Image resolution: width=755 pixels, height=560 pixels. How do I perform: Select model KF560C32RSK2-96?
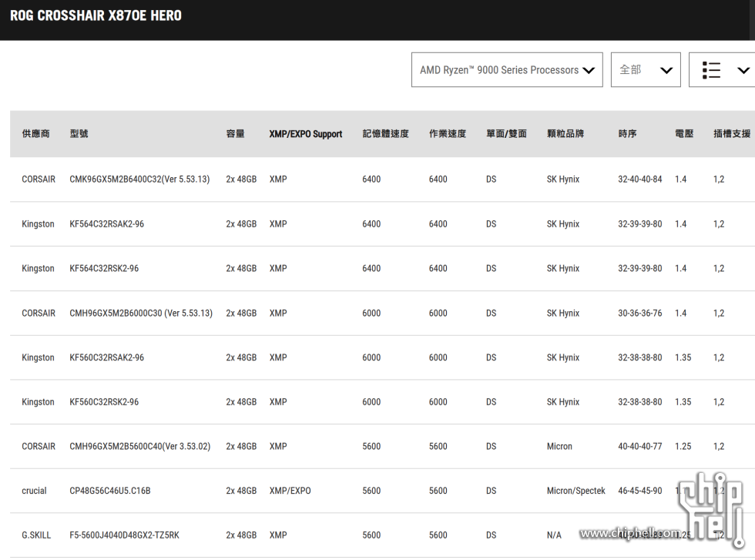[x=104, y=401]
